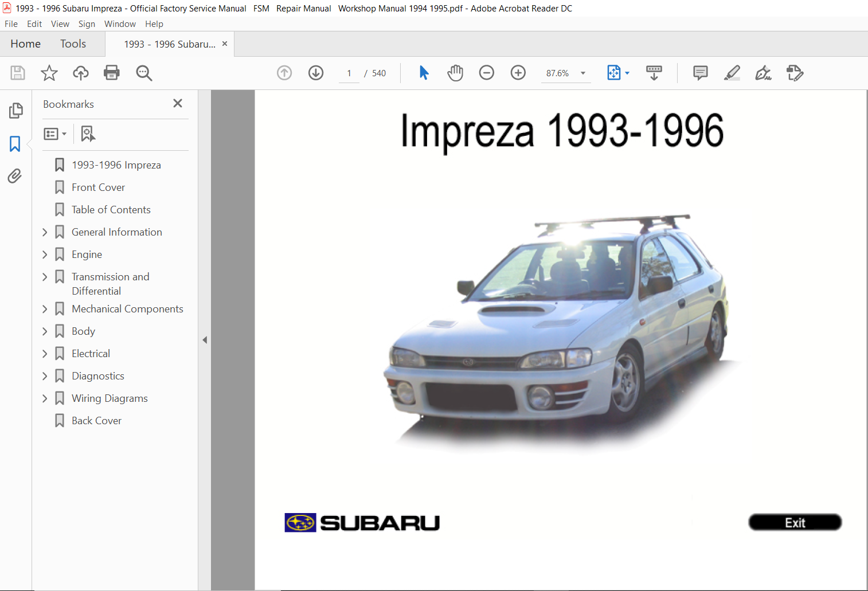Choose the Selection arrow tool
Screen dimensions: 868x591
(x=424, y=73)
